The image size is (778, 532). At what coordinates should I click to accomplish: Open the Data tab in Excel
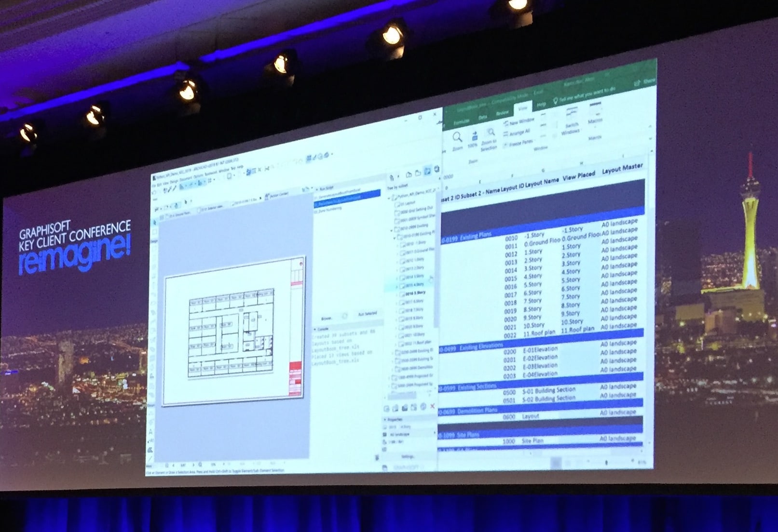click(482, 117)
